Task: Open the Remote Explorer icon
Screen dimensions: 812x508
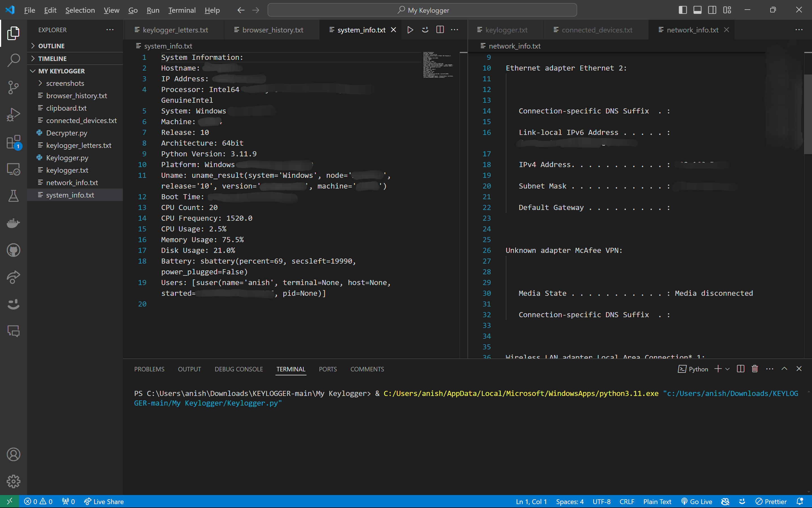Action: click(x=14, y=169)
